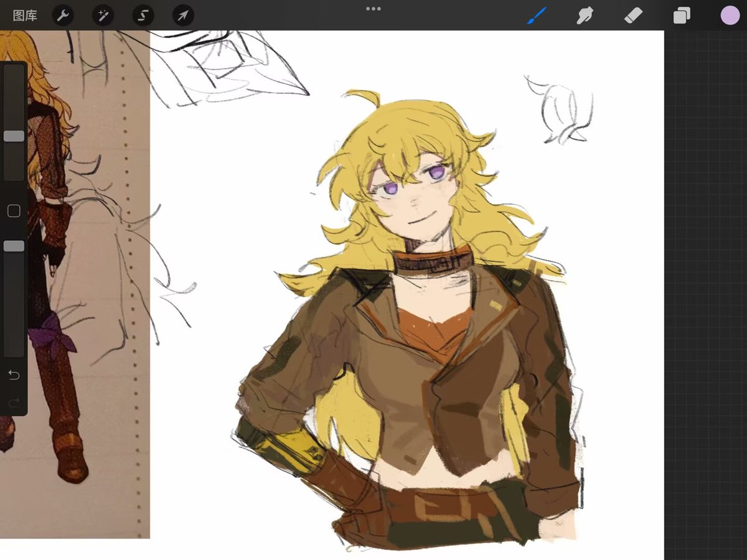Select the Eraser tool
The height and width of the screenshot is (560, 747).
[633, 16]
